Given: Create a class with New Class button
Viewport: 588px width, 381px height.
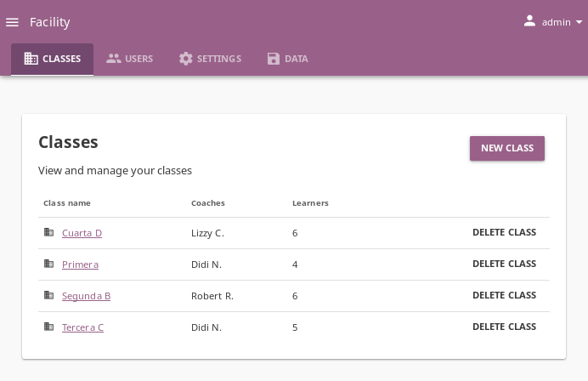Looking at the screenshot, I should tap(507, 148).
